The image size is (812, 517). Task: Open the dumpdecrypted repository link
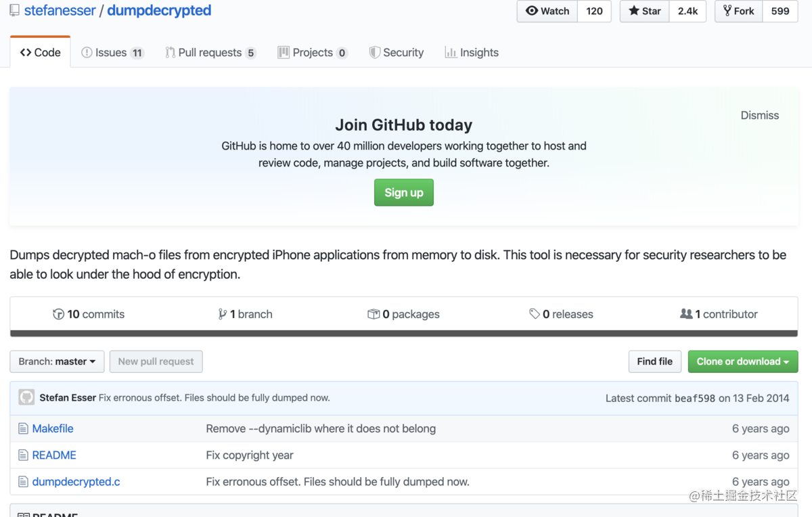pos(159,11)
